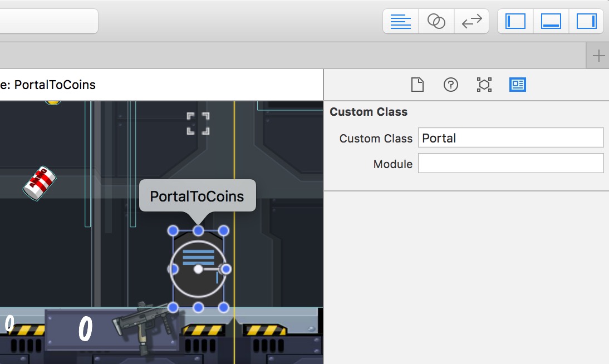Viewport: 609px width, 364px height.
Task: Click inside the Custom Class field showing Portal
Action: coord(510,137)
